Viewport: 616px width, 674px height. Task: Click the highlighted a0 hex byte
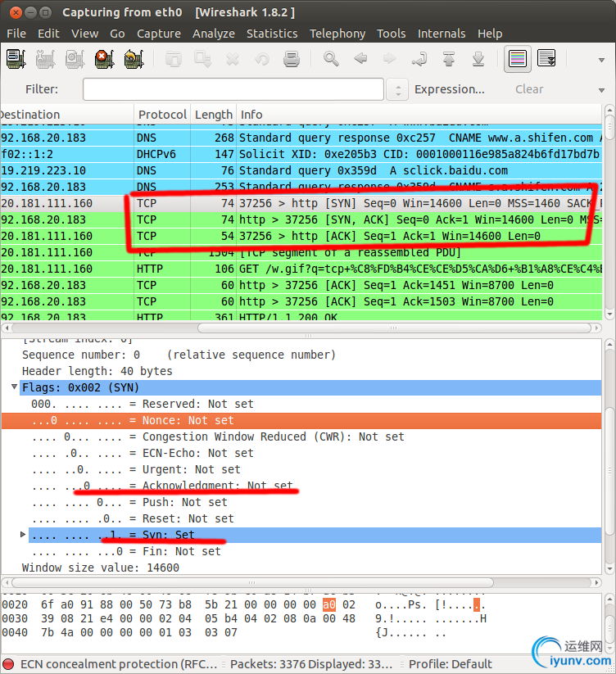tap(328, 604)
